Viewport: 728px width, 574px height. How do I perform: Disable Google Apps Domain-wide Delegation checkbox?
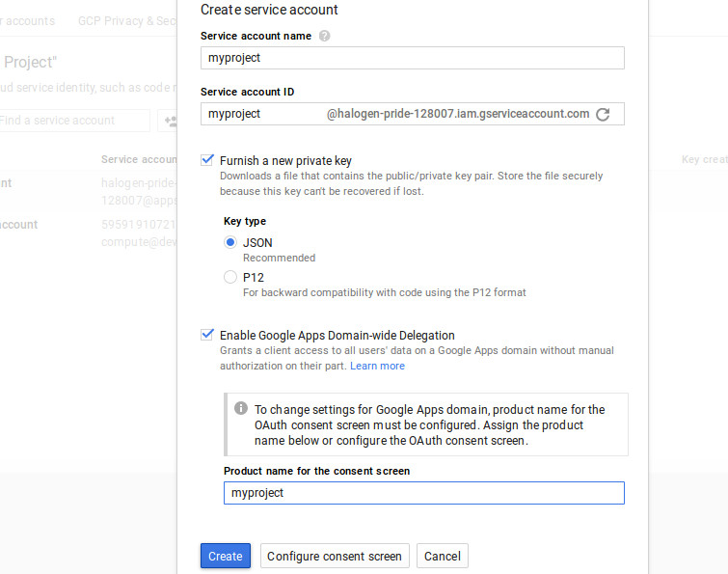[207, 335]
